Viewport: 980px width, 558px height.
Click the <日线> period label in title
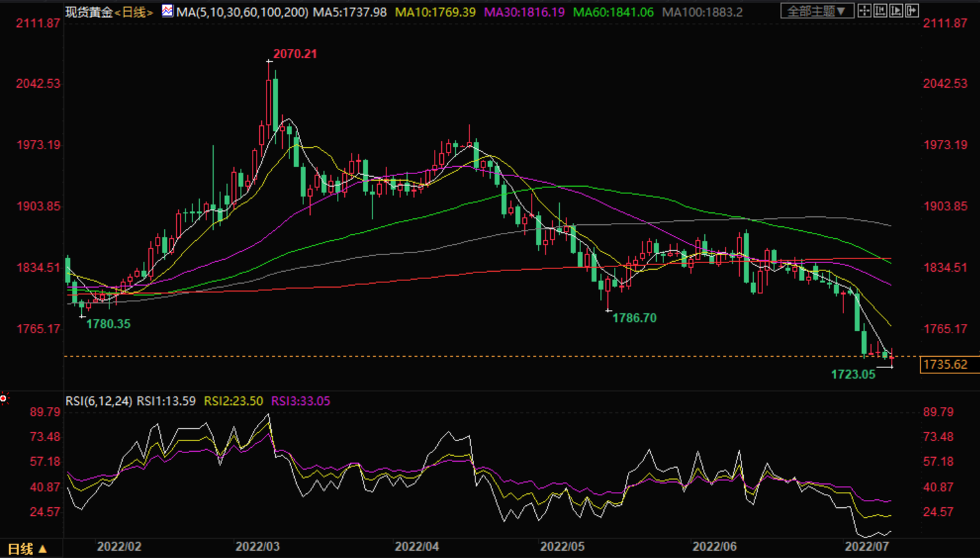[134, 12]
